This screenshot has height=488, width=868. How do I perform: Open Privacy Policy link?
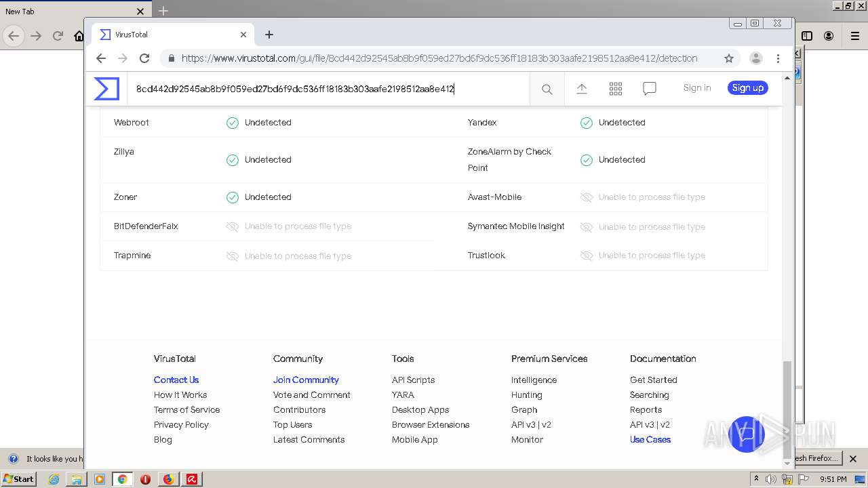point(181,425)
